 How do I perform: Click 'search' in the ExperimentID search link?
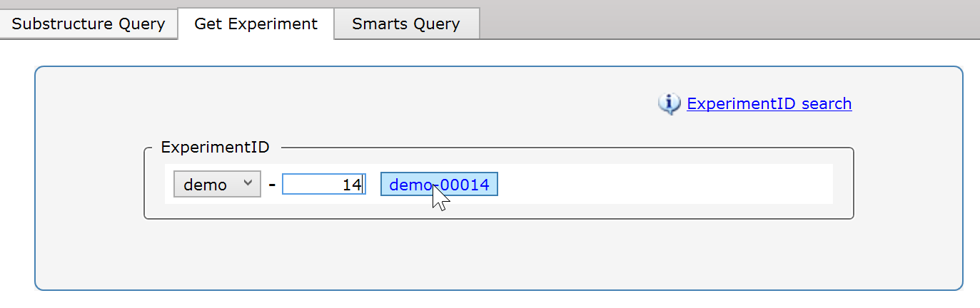827,104
